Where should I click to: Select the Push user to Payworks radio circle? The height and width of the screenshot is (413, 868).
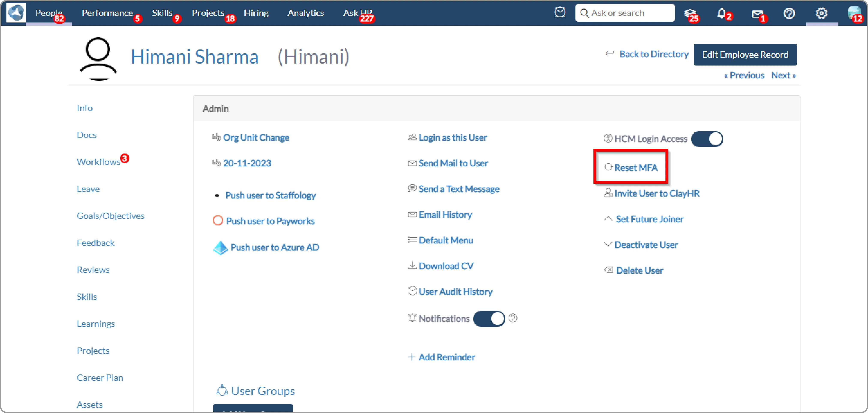(218, 221)
